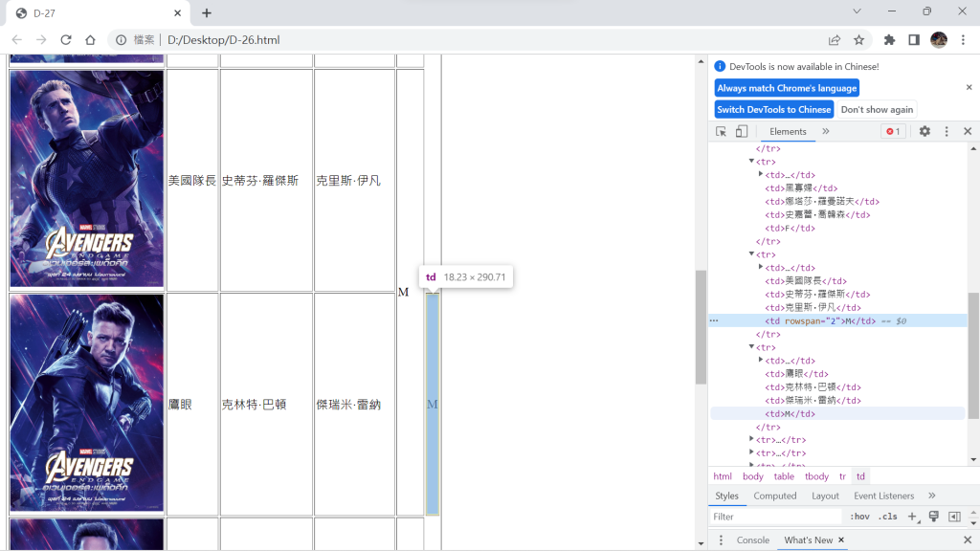Close the What's New tab
Viewport: 980px width, 551px height.
click(841, 540)
